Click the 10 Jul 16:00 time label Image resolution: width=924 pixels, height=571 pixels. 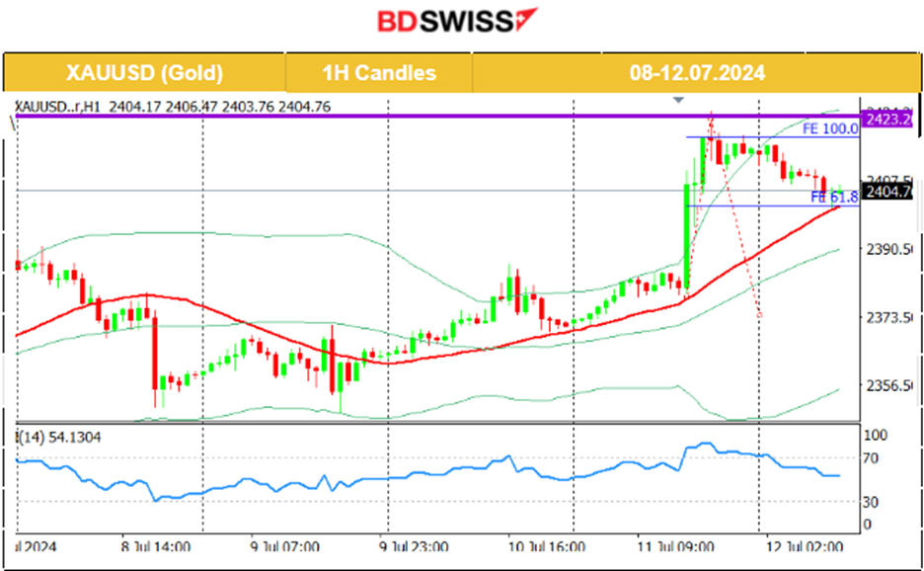(546, 547)
